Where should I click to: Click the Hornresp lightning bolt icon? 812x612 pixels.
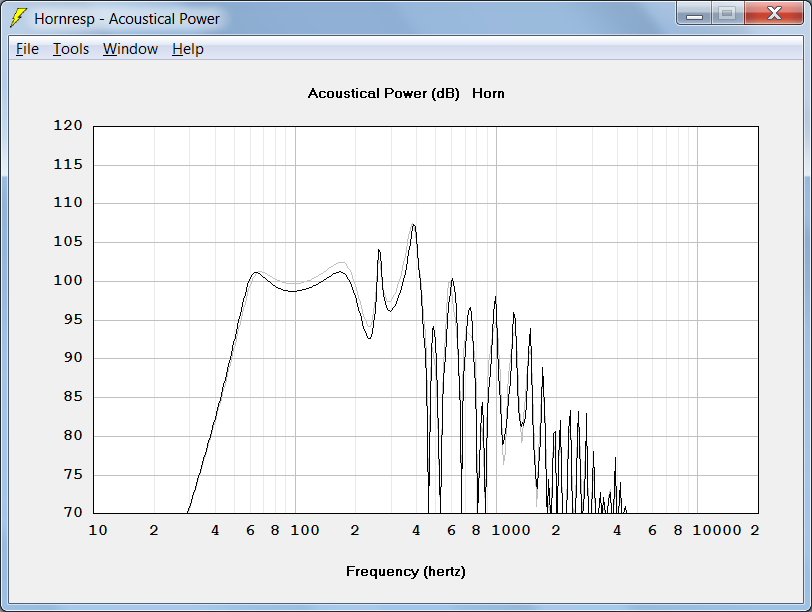(x=19, y=18)
